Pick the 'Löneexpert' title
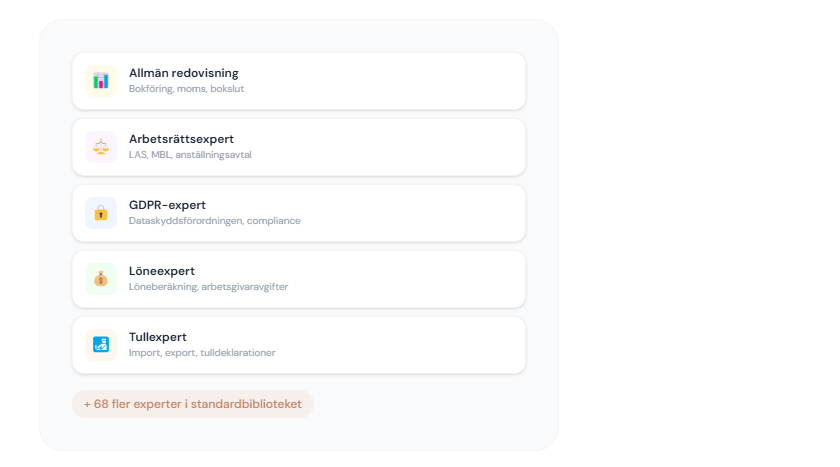This screenshot has width=840, height=467. [x=162, y=271]
